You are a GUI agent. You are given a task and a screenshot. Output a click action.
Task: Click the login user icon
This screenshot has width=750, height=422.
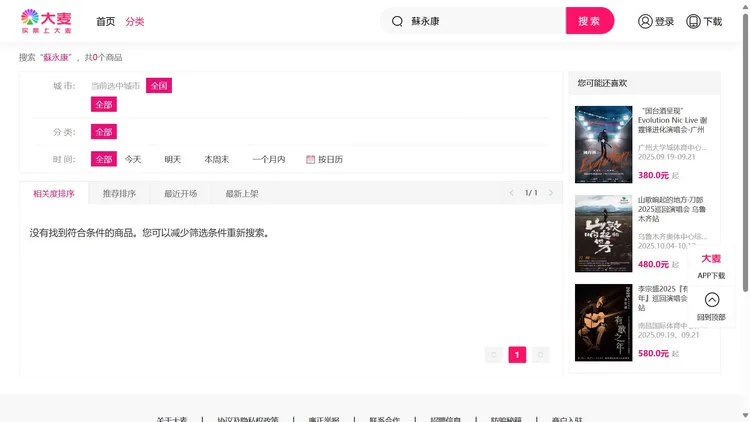(645, 21)
